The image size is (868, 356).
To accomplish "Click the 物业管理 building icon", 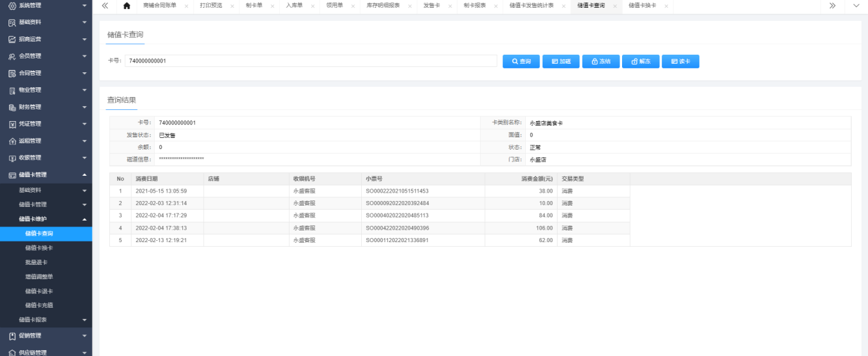I will coord(12,90).
